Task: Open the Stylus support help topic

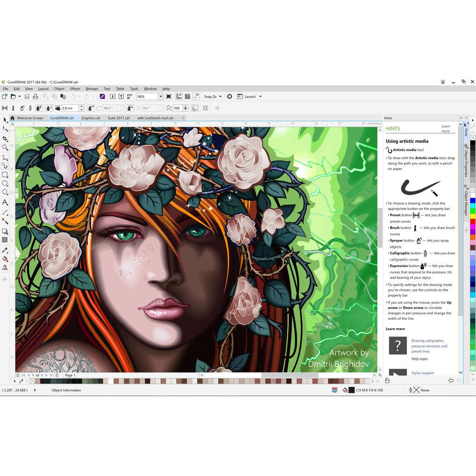Action: click(x=422, y=373)
